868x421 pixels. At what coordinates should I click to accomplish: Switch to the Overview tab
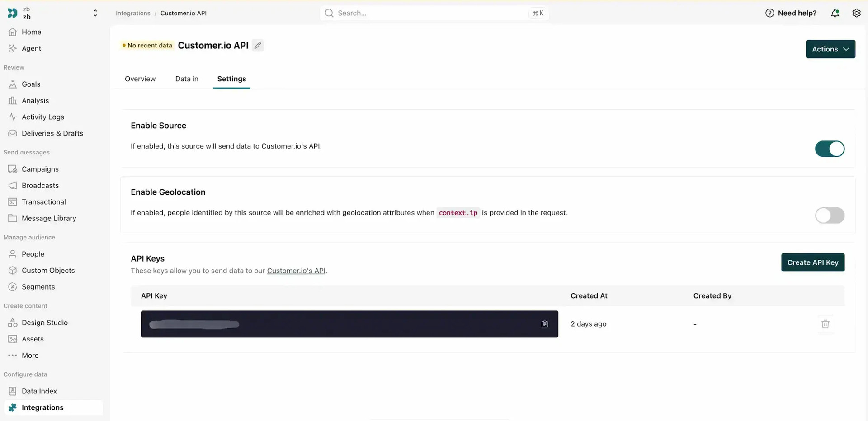pyautogui.click(x=140, y=79)
